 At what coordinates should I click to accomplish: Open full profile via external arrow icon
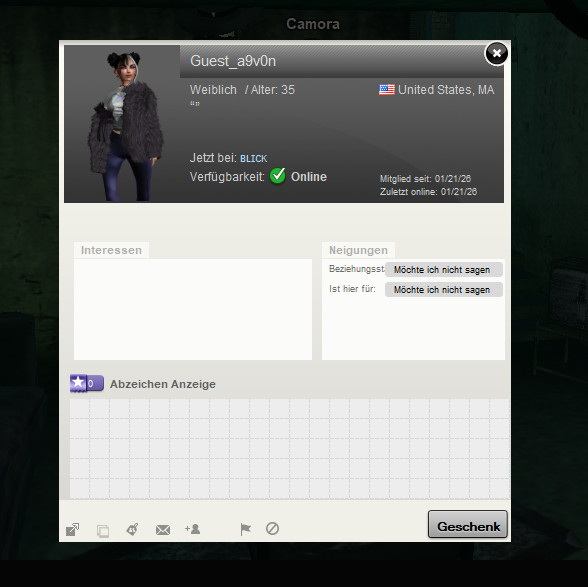(x=72, y=529)
